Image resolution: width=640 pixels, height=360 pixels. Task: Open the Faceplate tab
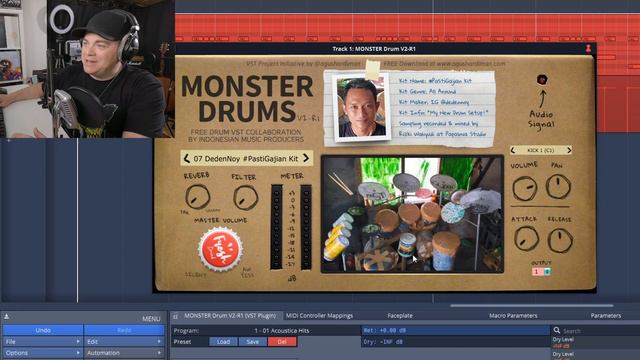click(x=400, y=316)
